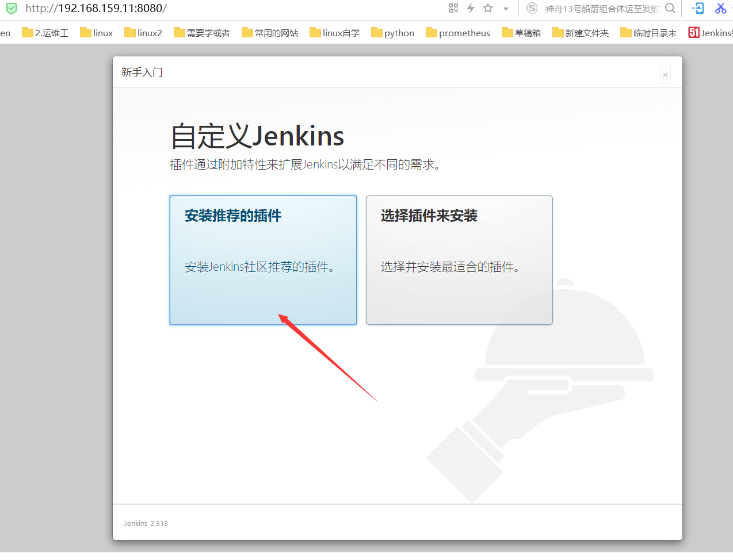This screenshot has width=733, height=560.
Task: Click the Jenkins 2.313 version text
Action: tap(146, 524)
